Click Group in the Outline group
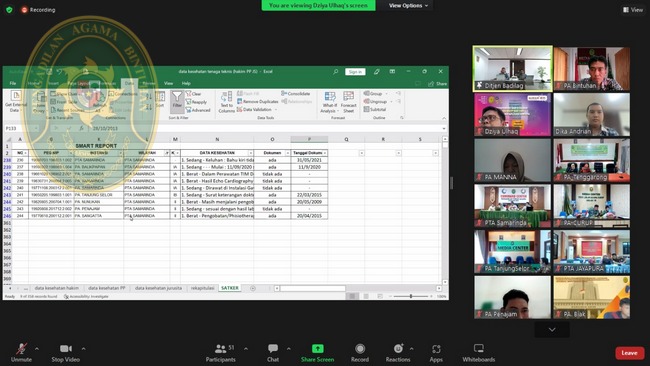This screenshot has width=650, height=366. click(376, 94)
